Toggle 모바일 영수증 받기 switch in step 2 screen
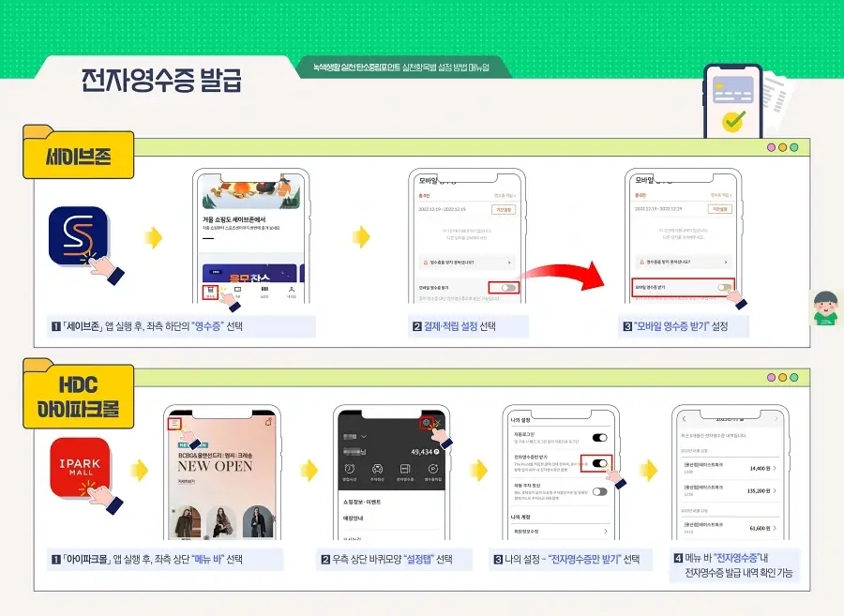844x616 pixels. 508,288
